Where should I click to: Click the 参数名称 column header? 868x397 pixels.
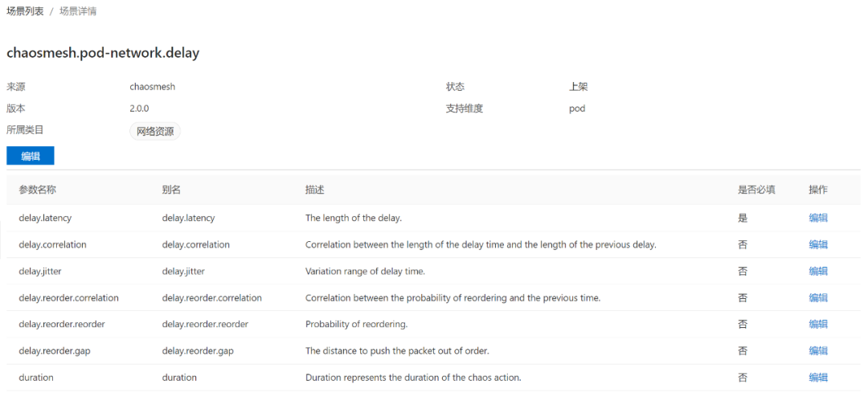click(37, 190)
